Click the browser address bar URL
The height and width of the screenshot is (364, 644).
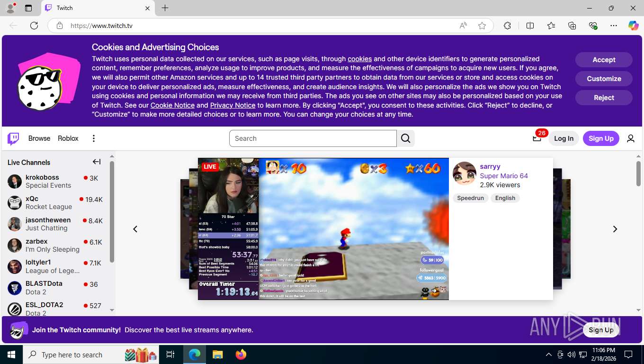pos(101,26)
